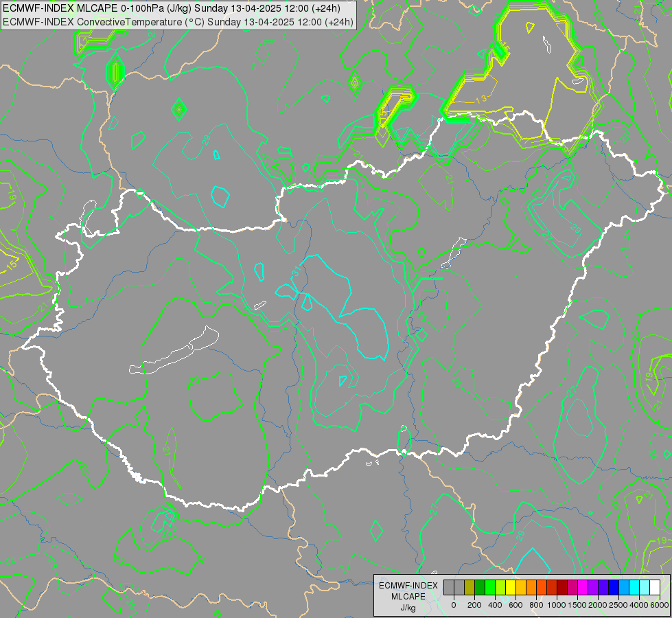The image size is (672, 618).
Task: Click legend tick label 2000
Action: click(x=599, y=605)
